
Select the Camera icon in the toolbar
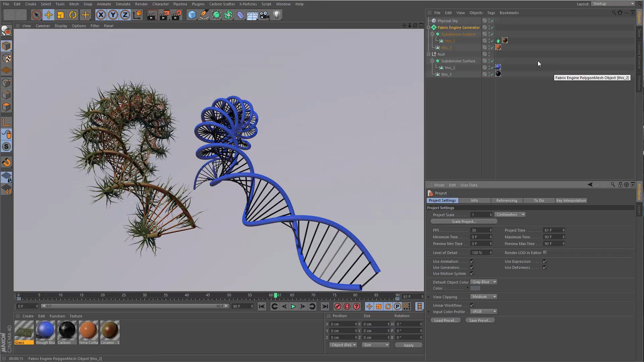pyautogui.click(x=264, y=15)
